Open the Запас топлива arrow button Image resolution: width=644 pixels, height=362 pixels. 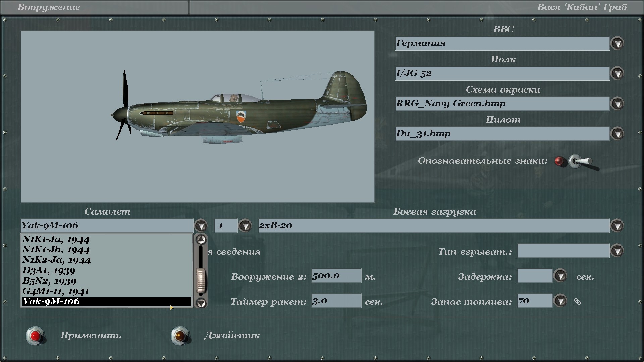560,301
